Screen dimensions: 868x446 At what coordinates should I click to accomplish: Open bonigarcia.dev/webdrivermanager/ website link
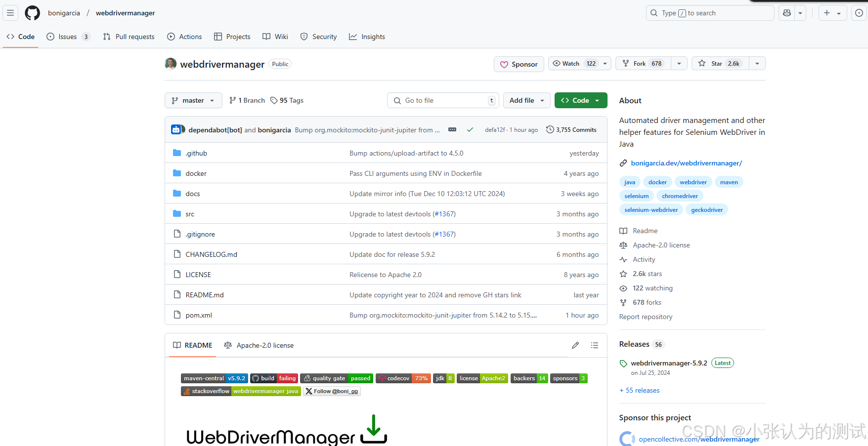click(686, 163)
